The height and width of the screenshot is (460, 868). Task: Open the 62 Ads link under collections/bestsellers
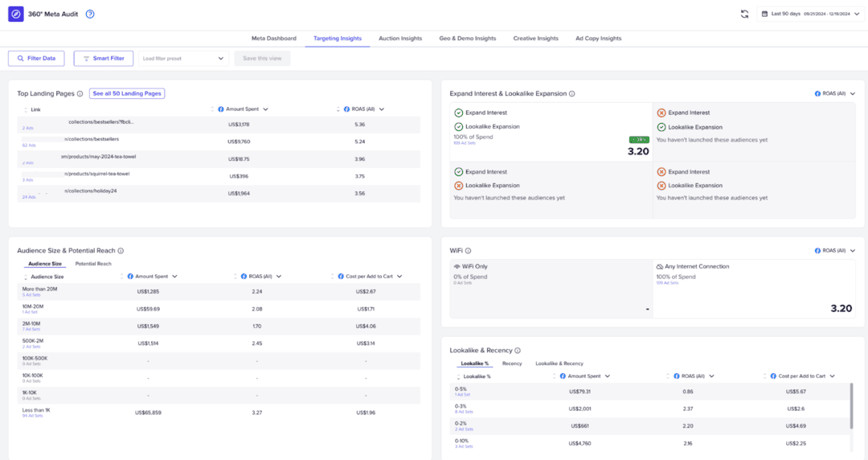click(x=29, y=146)
